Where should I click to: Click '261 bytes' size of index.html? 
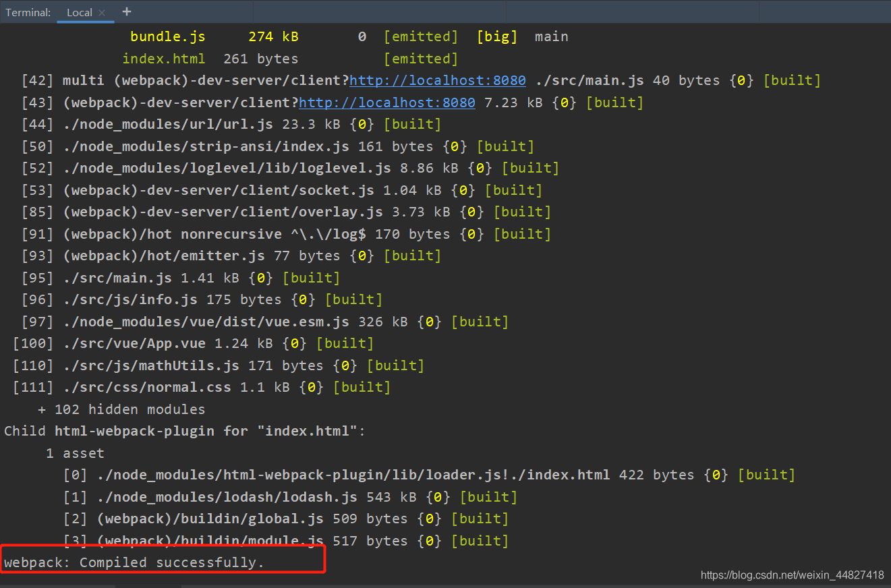click(260, 59)
